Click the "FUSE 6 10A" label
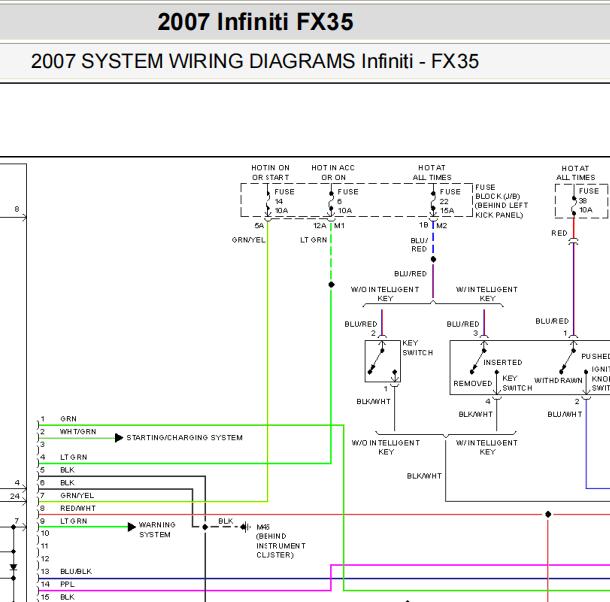Image resolution: width=610 pixels, height=602 pixels. coord(347,201)
